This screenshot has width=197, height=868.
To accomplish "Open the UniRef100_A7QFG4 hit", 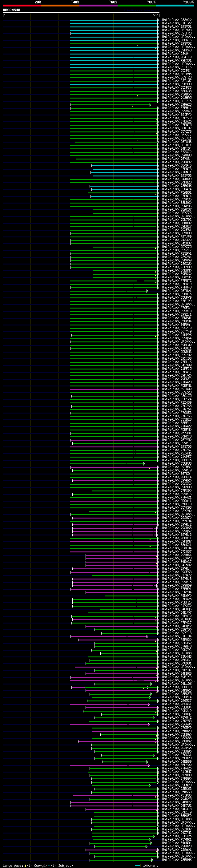I will tap(177, 308).
